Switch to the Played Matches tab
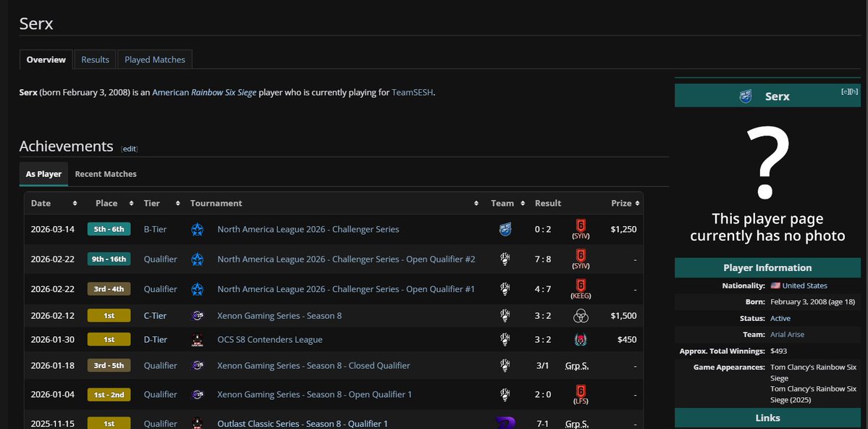The width and height of the screenshot is (868, 429). click(154, 59)
